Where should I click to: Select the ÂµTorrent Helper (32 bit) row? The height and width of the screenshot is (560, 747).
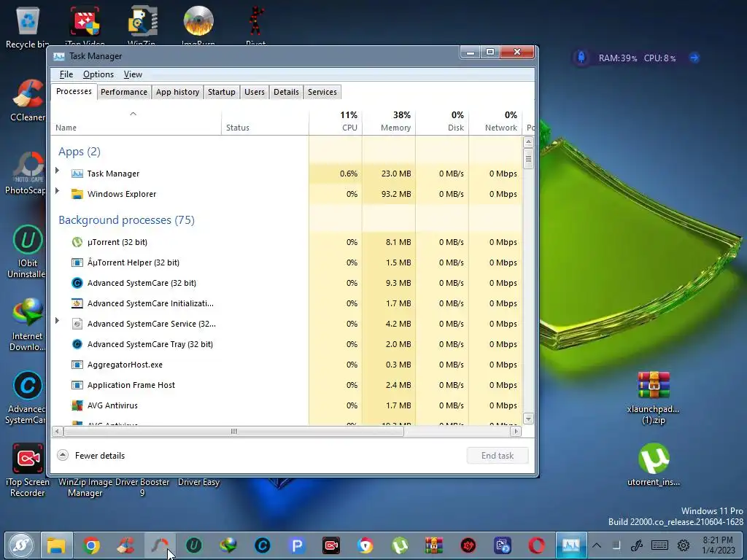pos(287,262)
